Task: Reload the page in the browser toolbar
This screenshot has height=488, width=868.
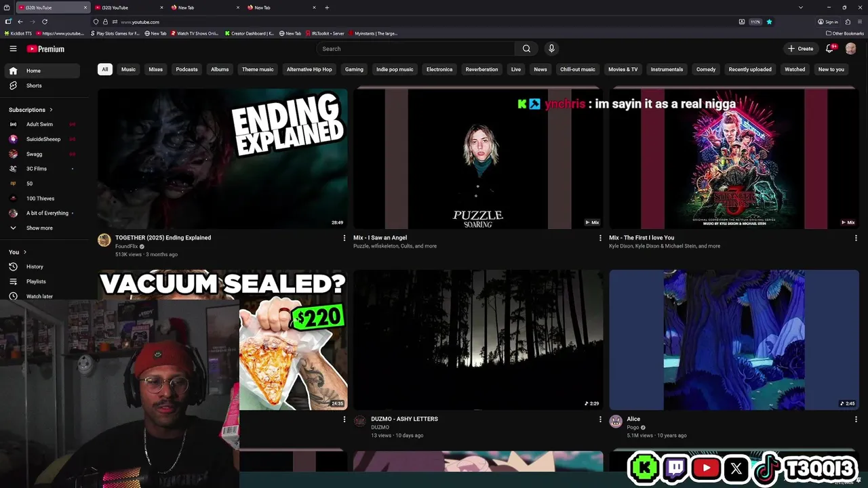Action: pos(45,22)
